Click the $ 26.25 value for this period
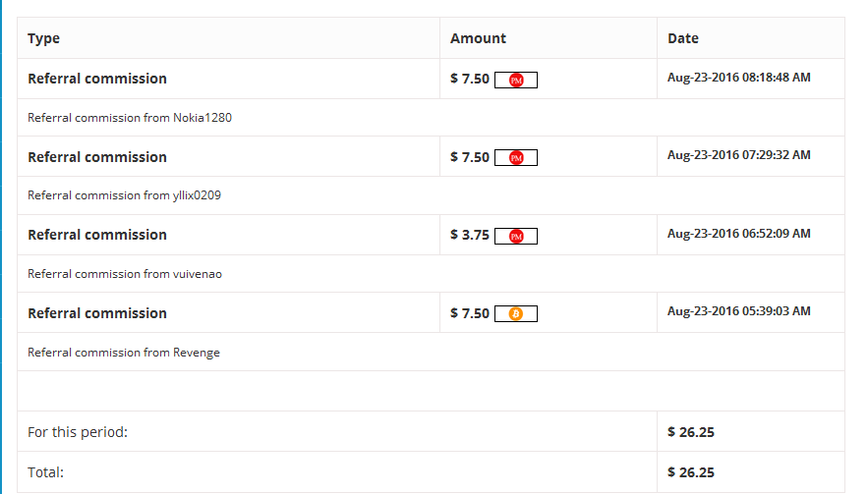The height and width of the screenshot is (494, 868). pos(690,432)
